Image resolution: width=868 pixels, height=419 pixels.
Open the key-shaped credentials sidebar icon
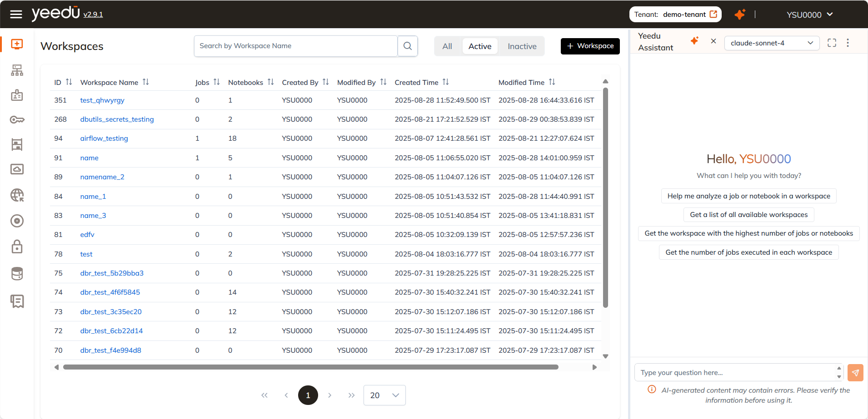click(17, 120)
